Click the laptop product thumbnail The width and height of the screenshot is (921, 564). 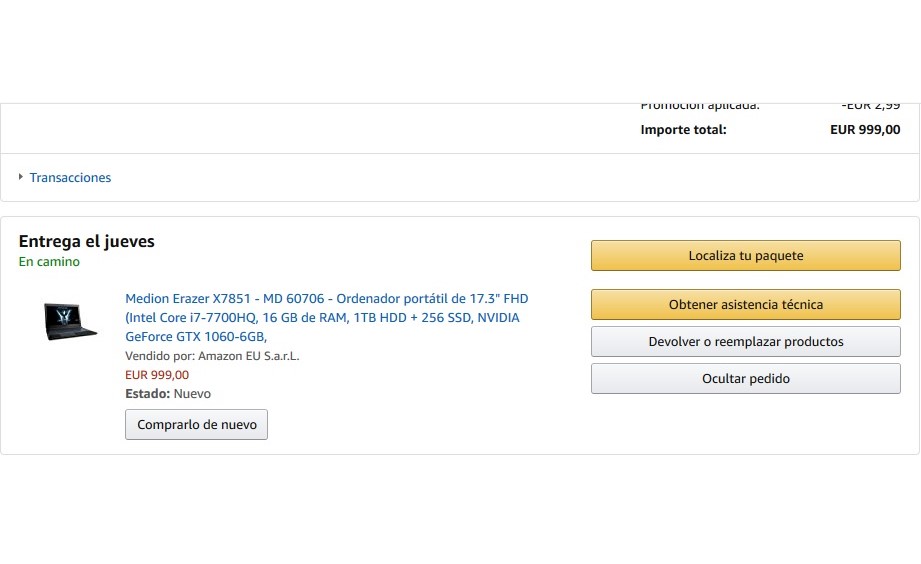tap(70, 320)
